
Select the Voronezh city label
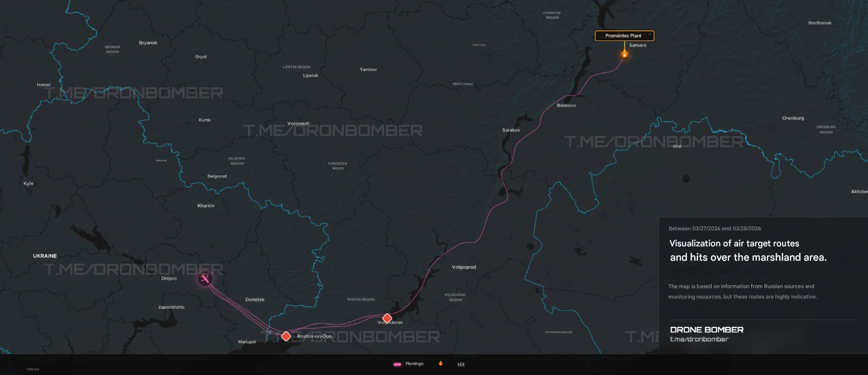pyautogui.click(x=298, y=123)
